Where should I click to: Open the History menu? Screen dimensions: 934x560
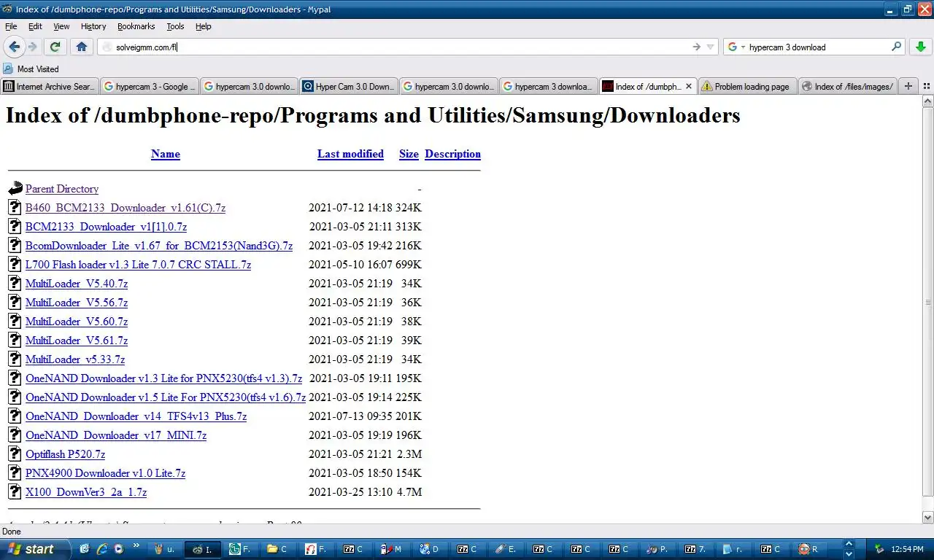point(93,26)
